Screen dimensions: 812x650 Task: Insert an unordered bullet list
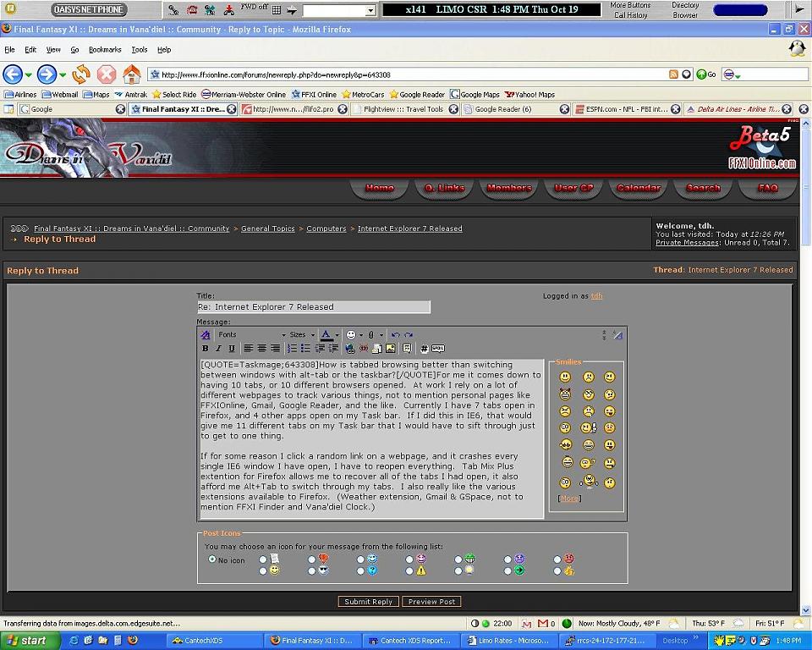(x=305, y=349)
